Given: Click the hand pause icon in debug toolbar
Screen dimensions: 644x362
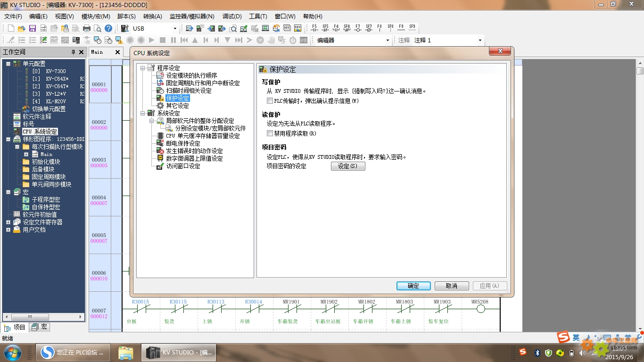Looking at the screenshot, I should pos(272,40).
